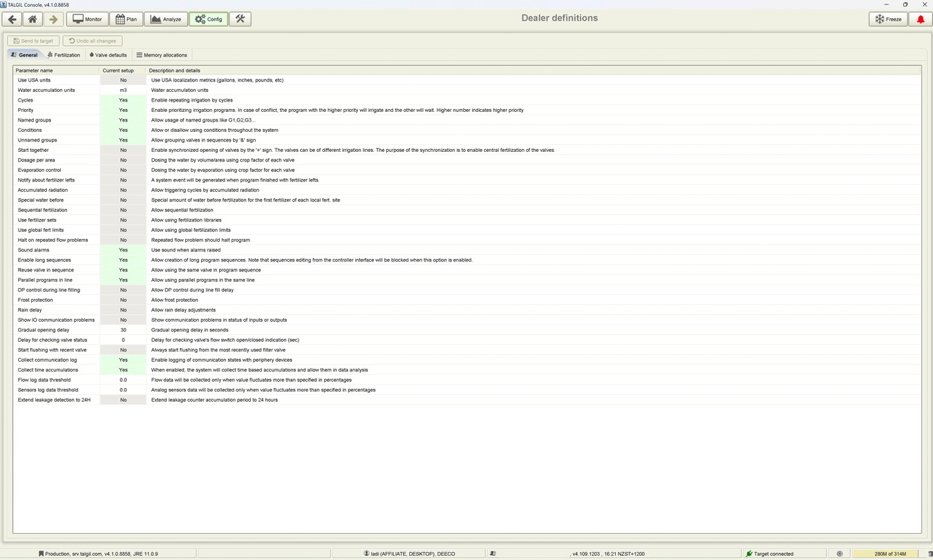Open the Plan view

click(x=126, y=19)
